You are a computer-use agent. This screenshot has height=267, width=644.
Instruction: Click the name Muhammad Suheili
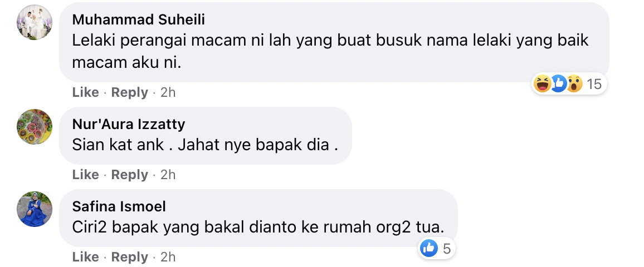pyautogui.click(x=138, y=19)
